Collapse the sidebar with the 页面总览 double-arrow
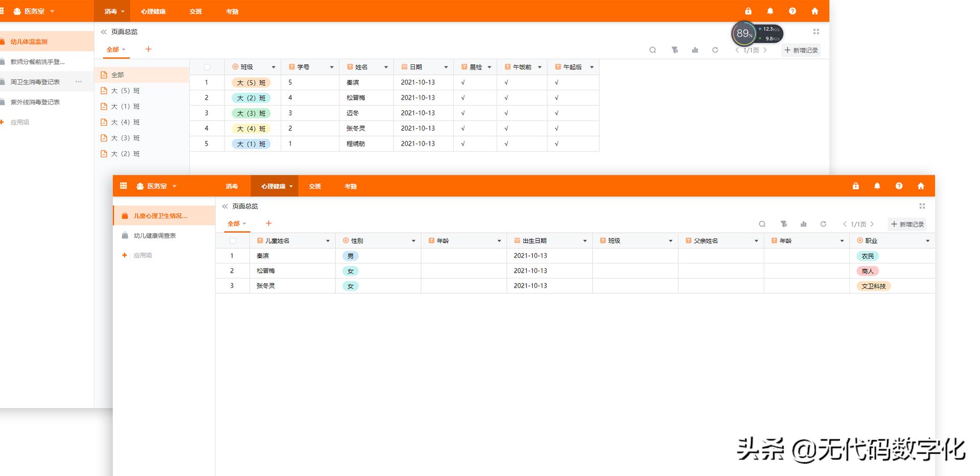Viewport: 980px width, 476px height. pyautogui.click(x=103, y=32)
